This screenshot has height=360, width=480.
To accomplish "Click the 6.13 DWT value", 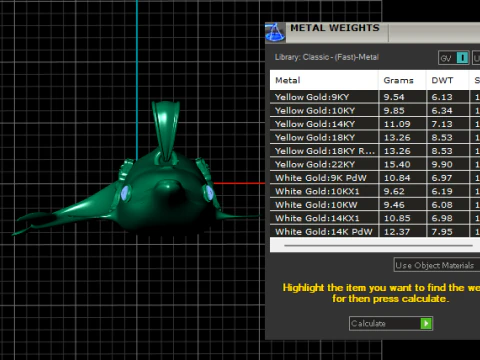I will pos(442,97).
